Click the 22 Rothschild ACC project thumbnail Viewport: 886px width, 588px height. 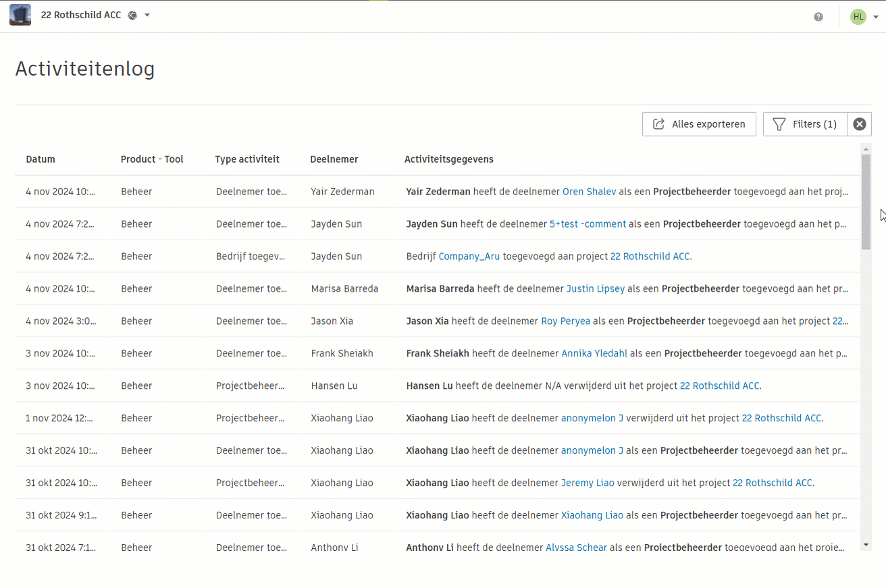click(x=20, y=16)
